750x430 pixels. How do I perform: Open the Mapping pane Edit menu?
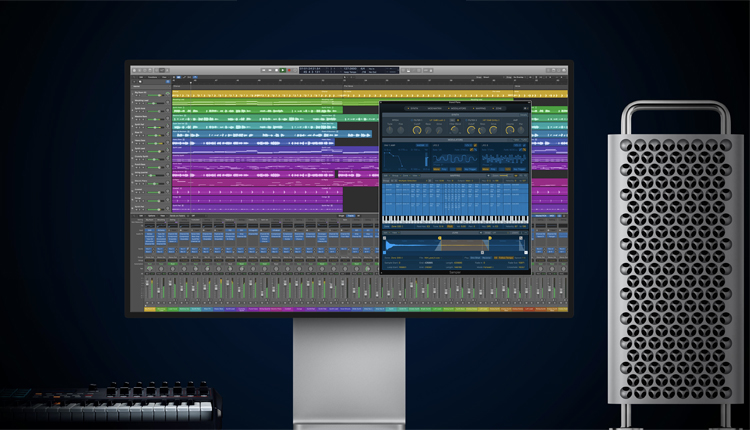[386, 176]
